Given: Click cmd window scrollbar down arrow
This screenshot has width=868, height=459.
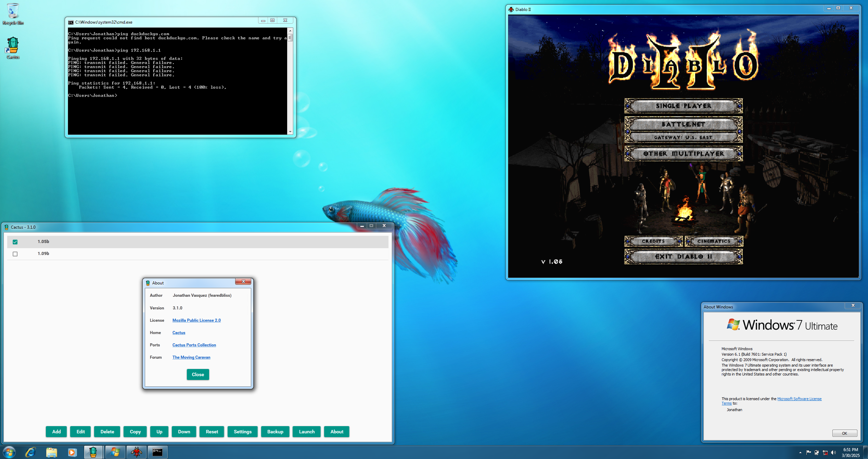Looking at the screenshot, I should 290,131.
